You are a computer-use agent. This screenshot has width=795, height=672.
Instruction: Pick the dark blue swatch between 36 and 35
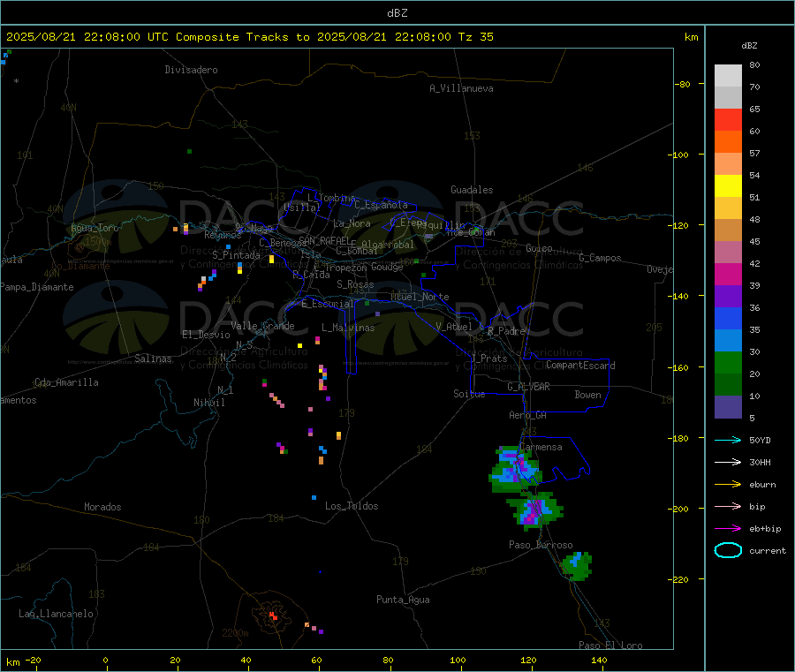click(x=728, y=319)
